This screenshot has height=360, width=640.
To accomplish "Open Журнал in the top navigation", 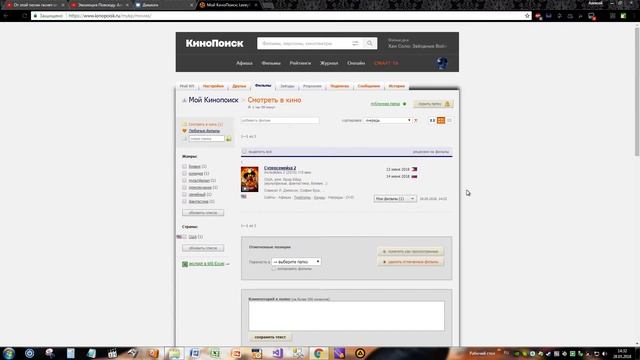I will click(x=329, y=63).
